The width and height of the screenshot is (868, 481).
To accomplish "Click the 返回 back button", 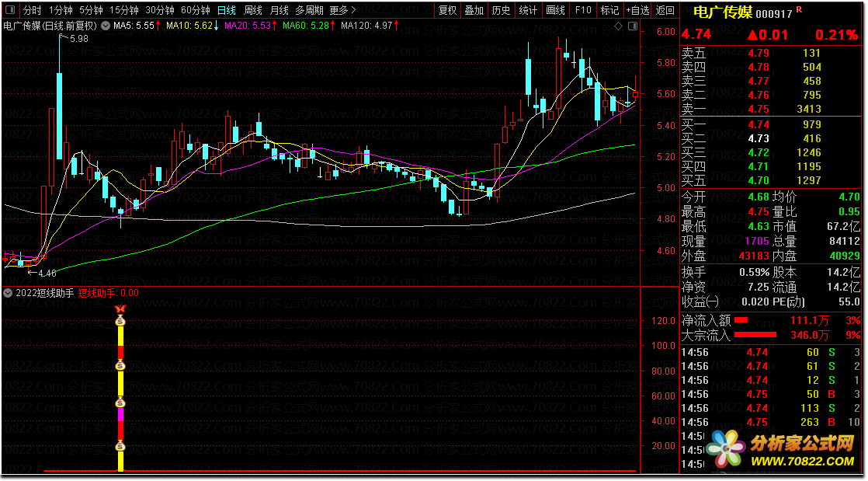I will [x=665, y=10].
